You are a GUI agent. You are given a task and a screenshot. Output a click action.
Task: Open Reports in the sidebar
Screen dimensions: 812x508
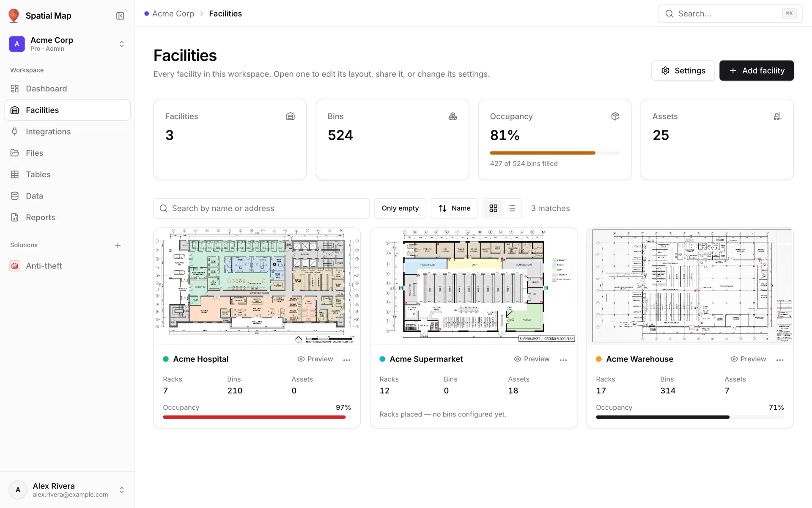point(68,217)
